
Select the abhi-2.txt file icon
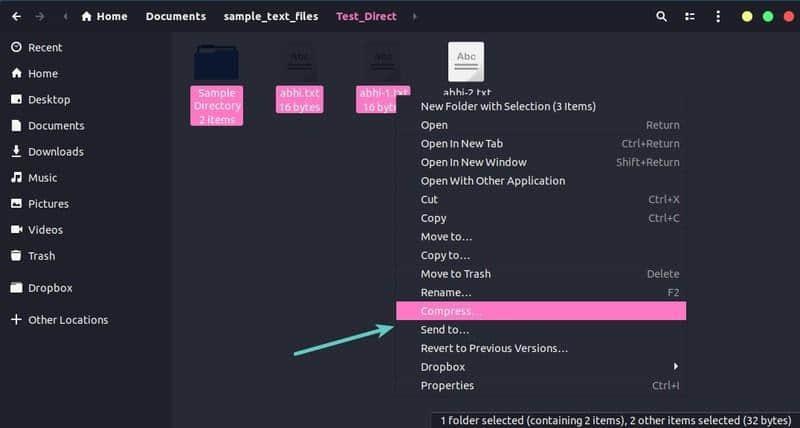(x=466, y=62)
